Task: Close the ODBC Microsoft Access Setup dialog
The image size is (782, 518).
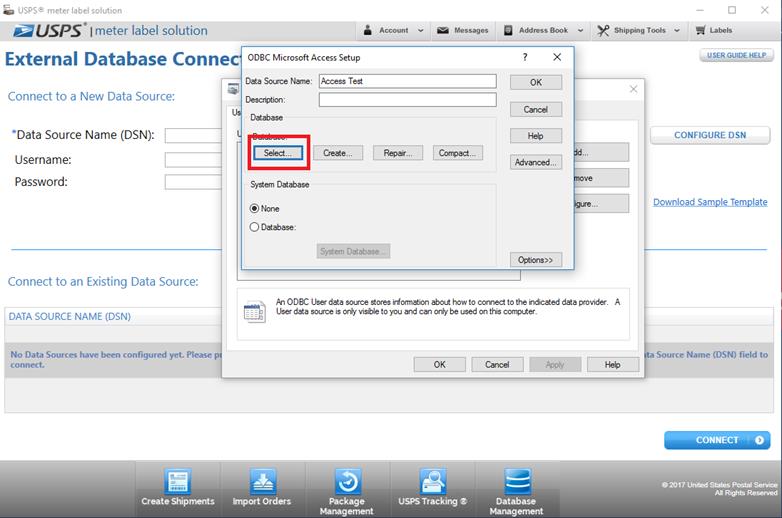Action: [557, 57]
